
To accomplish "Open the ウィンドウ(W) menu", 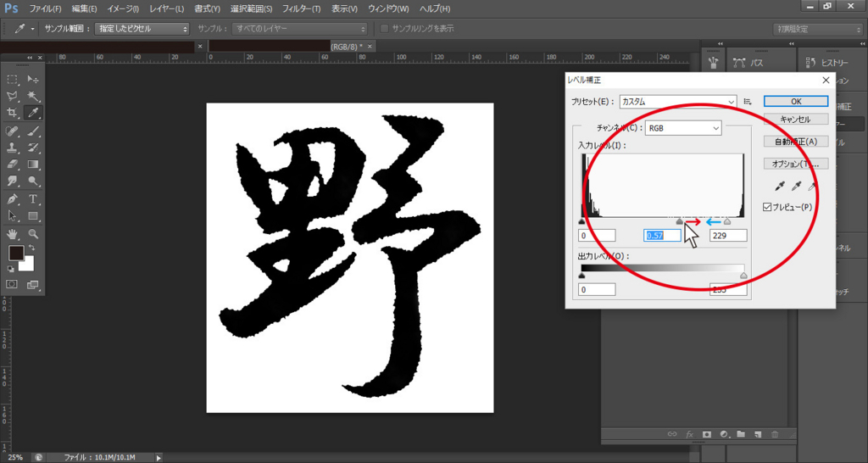I will [x=388, y=9].
